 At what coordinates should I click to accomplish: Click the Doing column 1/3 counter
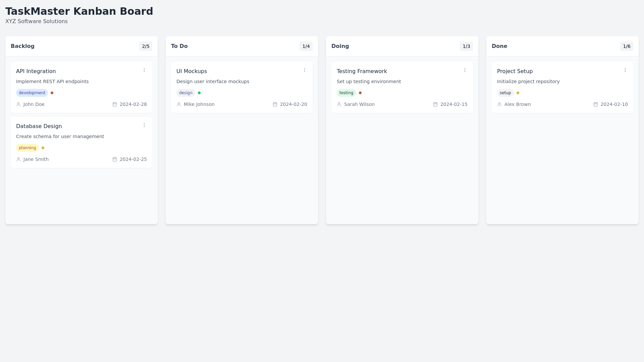click(466, 46)
